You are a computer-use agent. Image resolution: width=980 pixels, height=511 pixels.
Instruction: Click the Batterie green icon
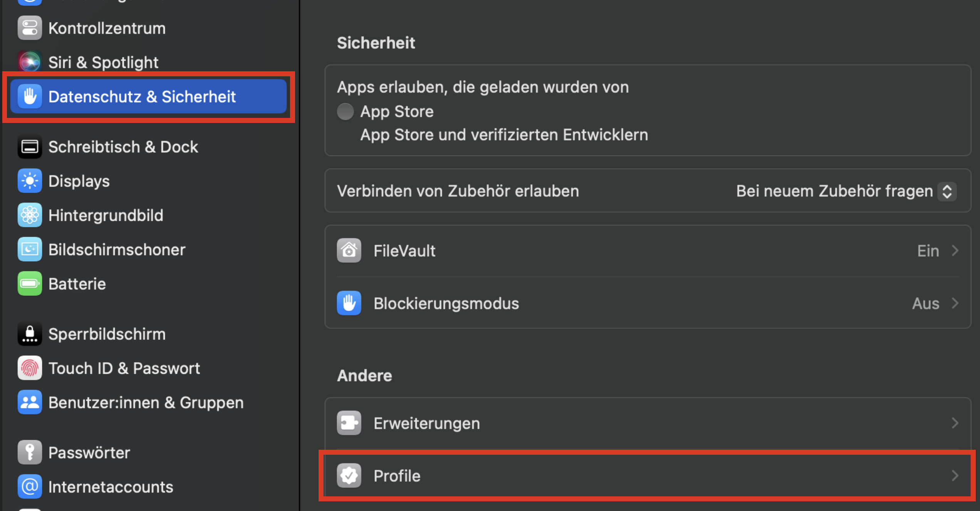[30, 284]
